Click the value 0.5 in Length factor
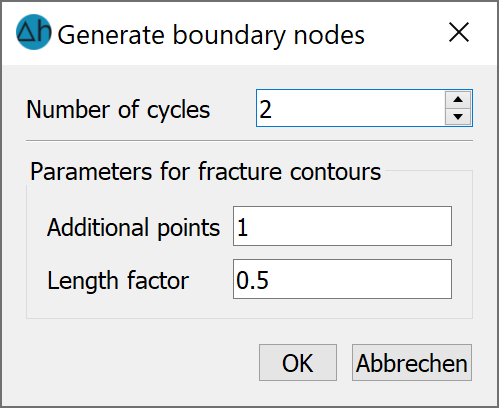 pos(252,280)
